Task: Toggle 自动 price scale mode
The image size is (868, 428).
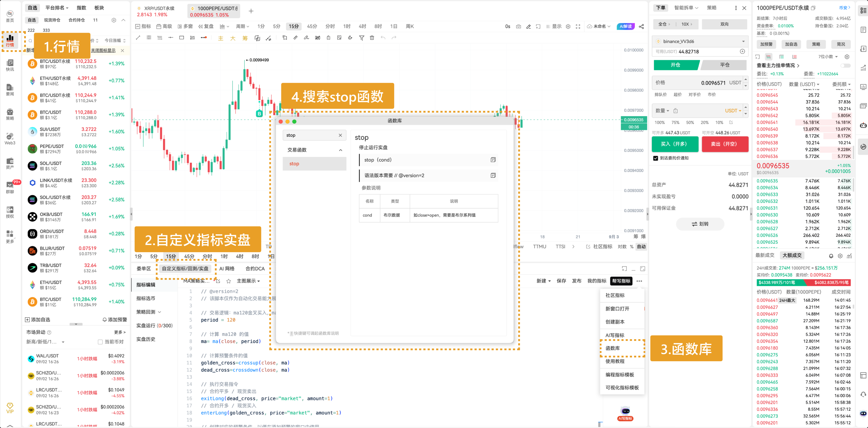Action: [x=641, y=247]
